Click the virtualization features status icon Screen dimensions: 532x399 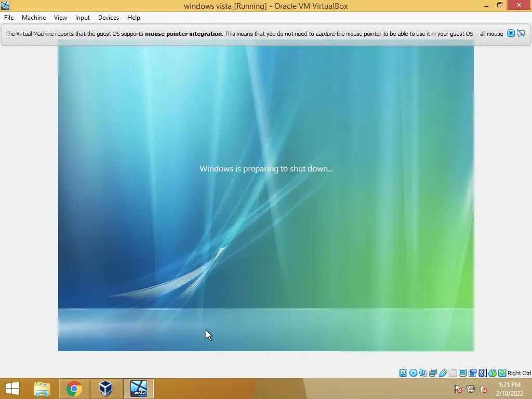(x=483, y=373)
